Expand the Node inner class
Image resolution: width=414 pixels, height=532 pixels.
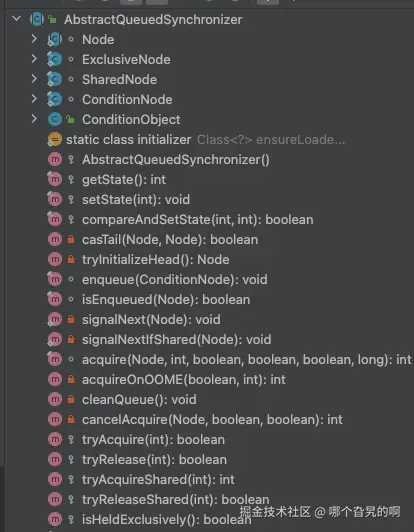point(34,39)
